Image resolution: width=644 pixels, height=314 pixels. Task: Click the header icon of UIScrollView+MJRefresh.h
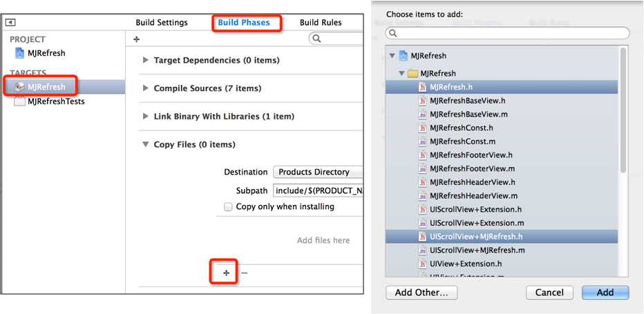422,237
